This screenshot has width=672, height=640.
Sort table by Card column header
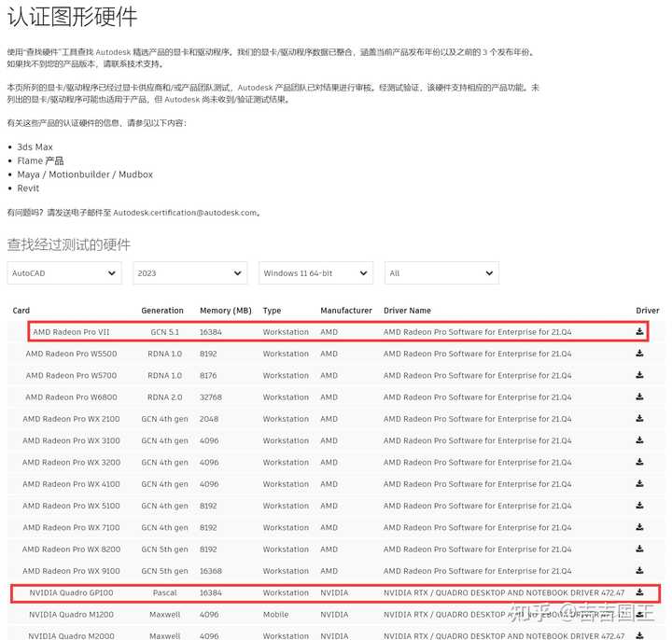21,310
